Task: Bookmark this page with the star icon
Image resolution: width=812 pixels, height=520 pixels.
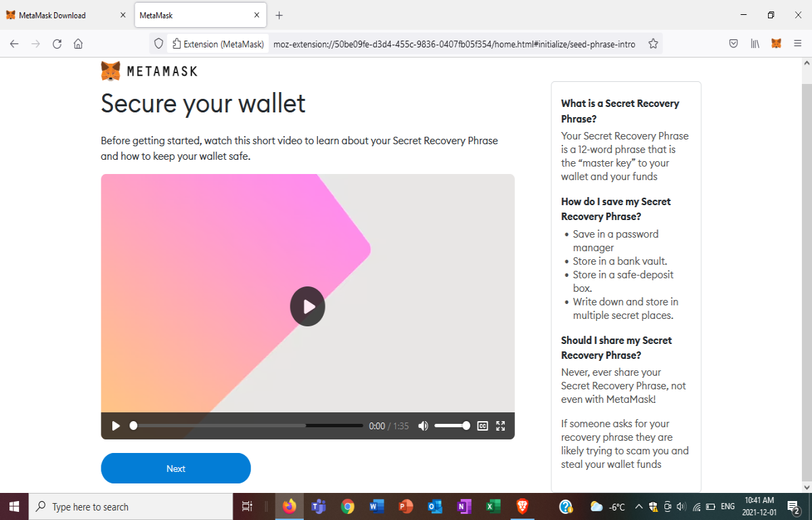Action: (653, 43)
